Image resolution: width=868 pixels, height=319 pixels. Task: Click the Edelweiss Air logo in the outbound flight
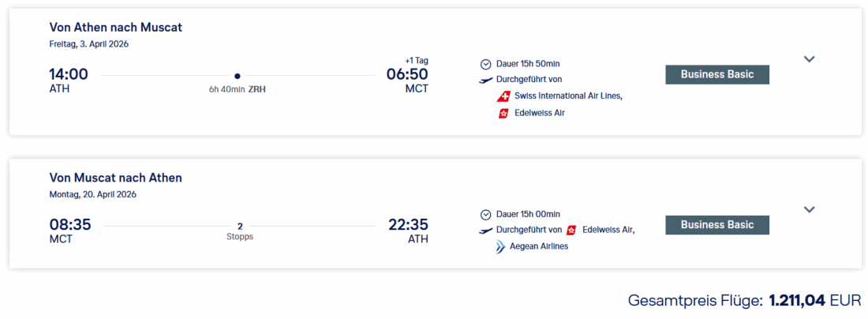(x=503, y=113)
